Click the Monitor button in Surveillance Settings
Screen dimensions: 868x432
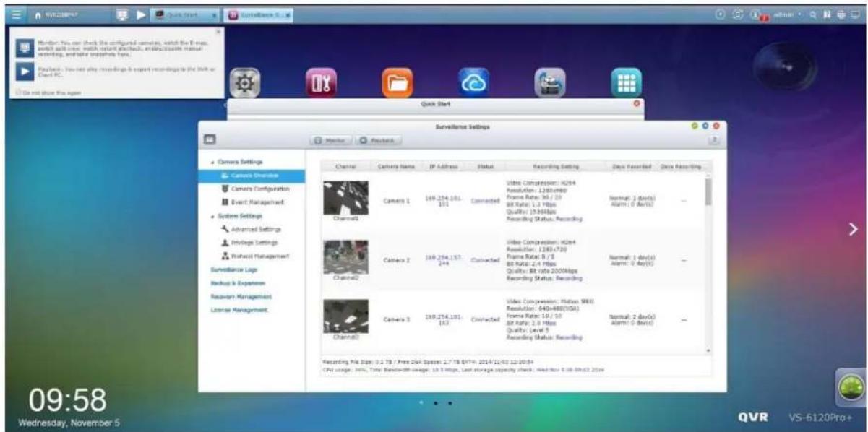point(330,139)
